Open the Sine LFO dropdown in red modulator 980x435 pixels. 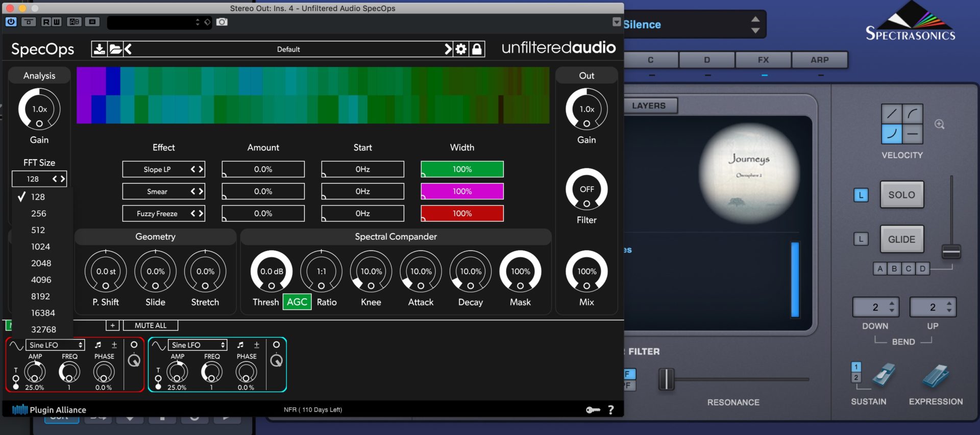(x=56, y=345)
